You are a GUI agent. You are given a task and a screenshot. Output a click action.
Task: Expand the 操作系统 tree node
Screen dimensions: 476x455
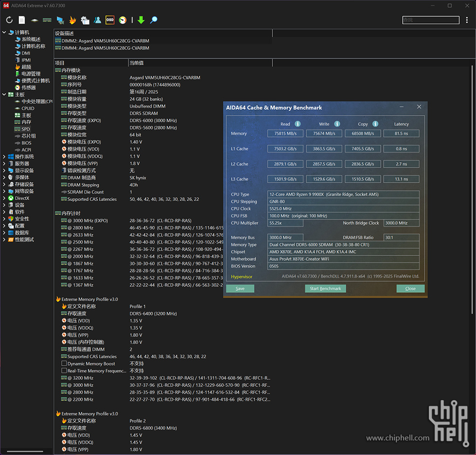tap(4, 157)
